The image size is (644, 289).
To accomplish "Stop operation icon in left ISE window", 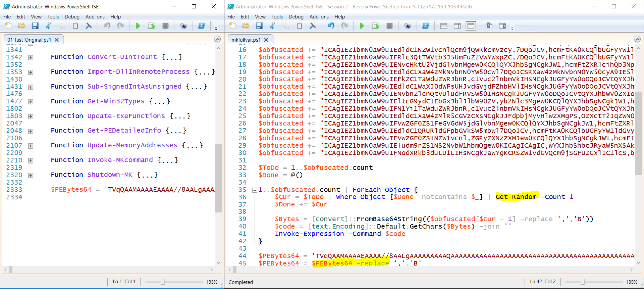I will point(165,26).
